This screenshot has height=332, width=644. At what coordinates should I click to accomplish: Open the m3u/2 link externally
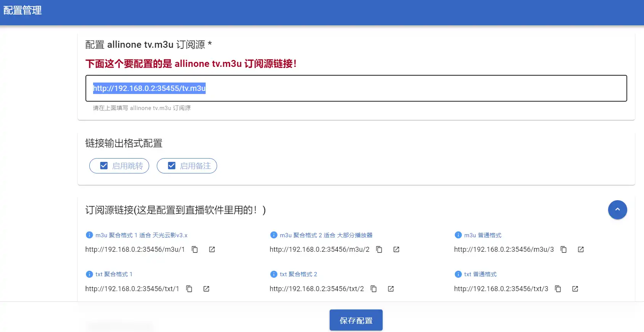[396, 249]
